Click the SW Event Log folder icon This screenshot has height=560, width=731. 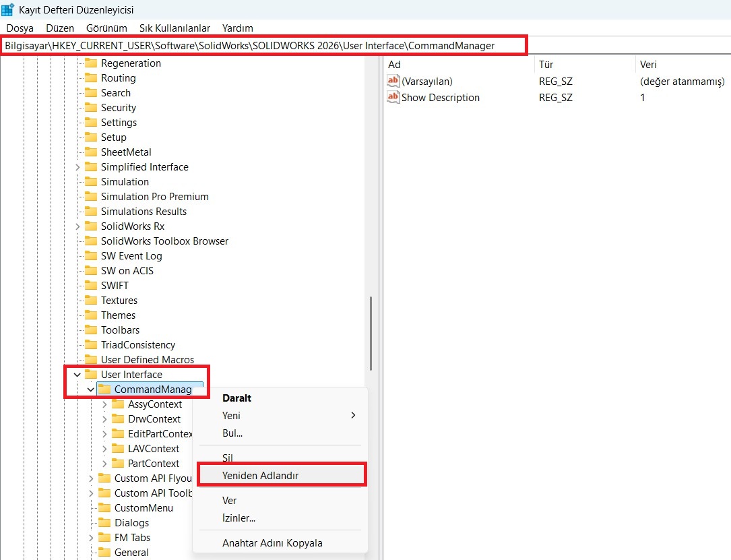(x=91, y=255)
